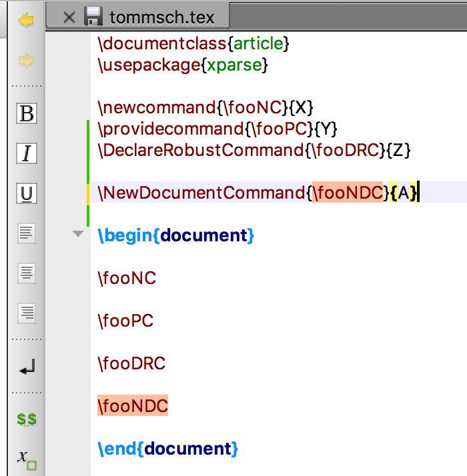Image resolution: width=467 pixels, height=476 pixels.
Task: Apply bold with the B icon
Action: click(x=27, y=113)
